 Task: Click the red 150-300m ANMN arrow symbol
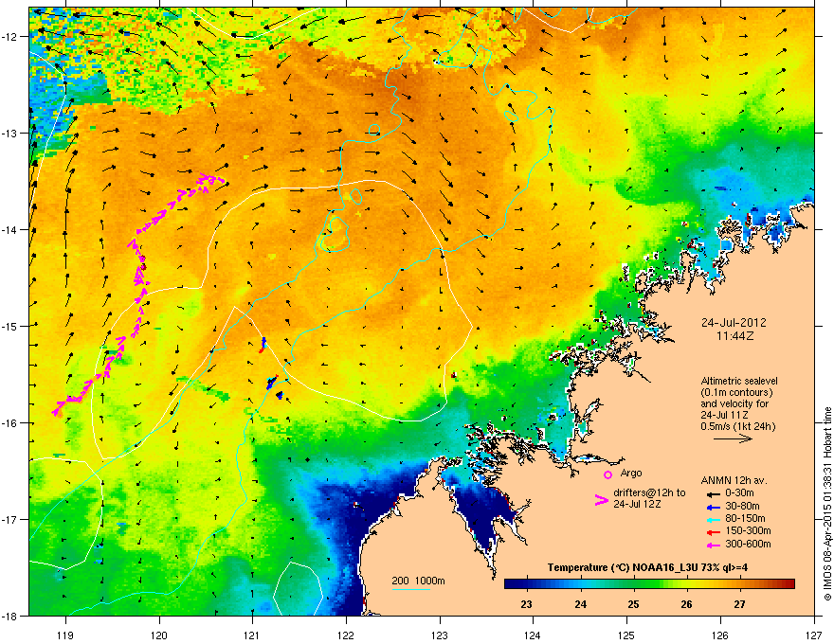pos(712,532)
